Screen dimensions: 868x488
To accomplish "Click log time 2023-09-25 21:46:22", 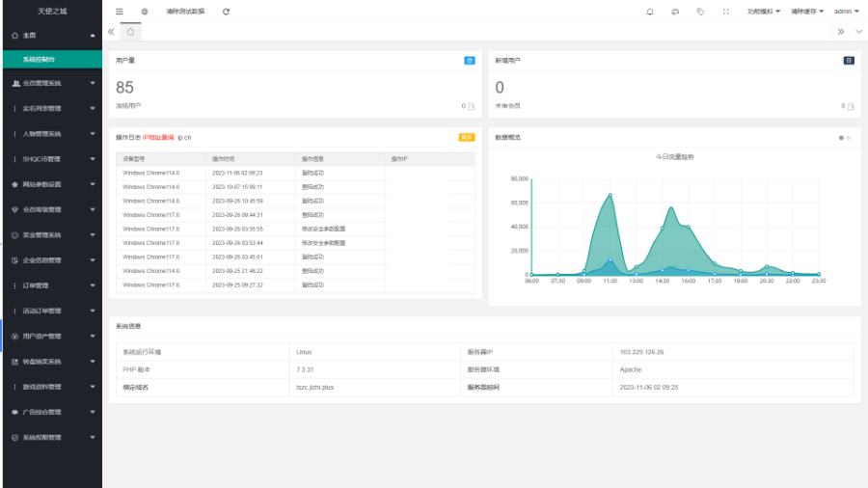I will tap(237, 271).
